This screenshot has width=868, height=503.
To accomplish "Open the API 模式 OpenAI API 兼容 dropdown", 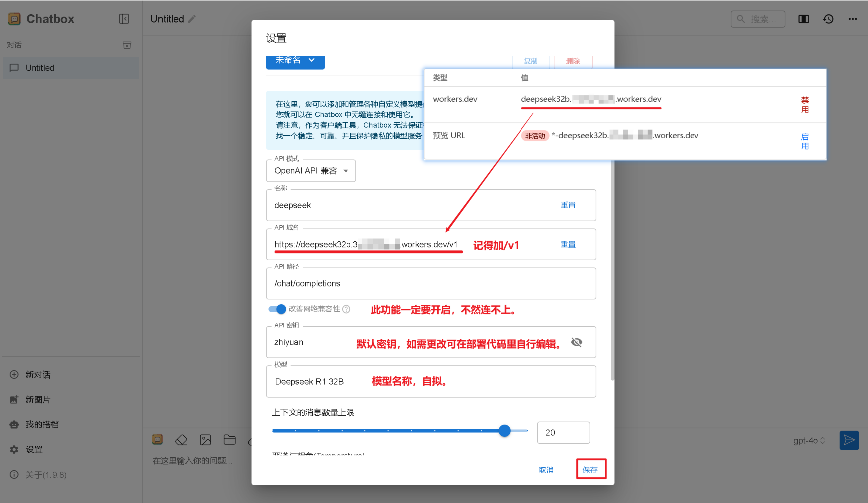I will [x=311, y=171].
